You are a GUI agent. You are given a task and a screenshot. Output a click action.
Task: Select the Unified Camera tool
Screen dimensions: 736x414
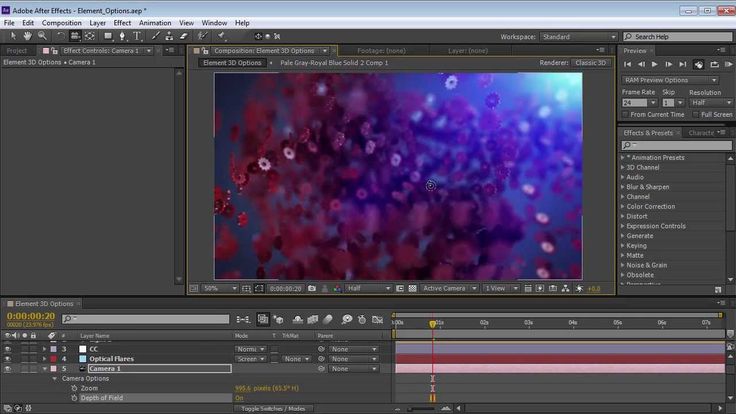pos(75,36)
